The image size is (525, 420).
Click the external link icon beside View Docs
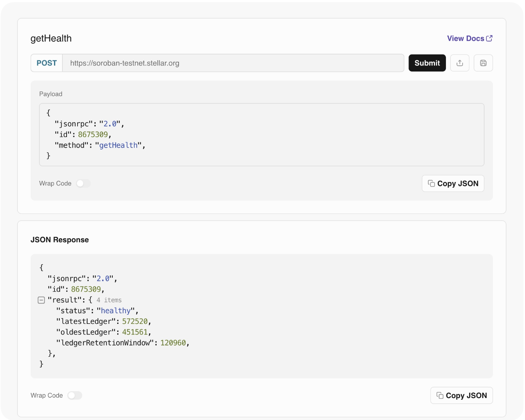click(489, 38)
